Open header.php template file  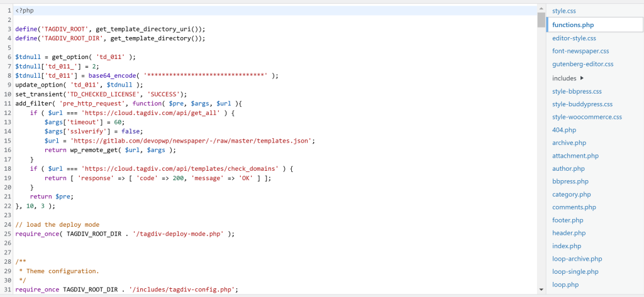(569, 233)
